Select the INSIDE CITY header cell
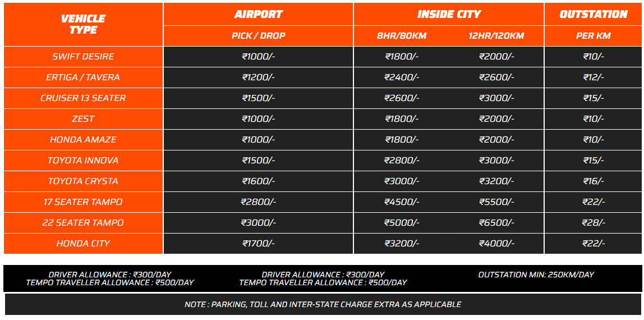644x320 pixels. pos(449,14)
